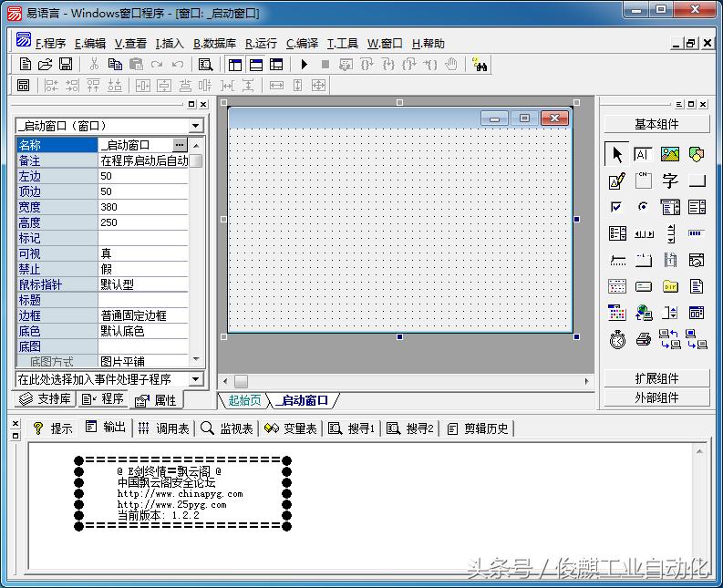Viewport: 723px width, 588px height.
Task: Click the Save floppy disk icon
Action: coord(66,64)
